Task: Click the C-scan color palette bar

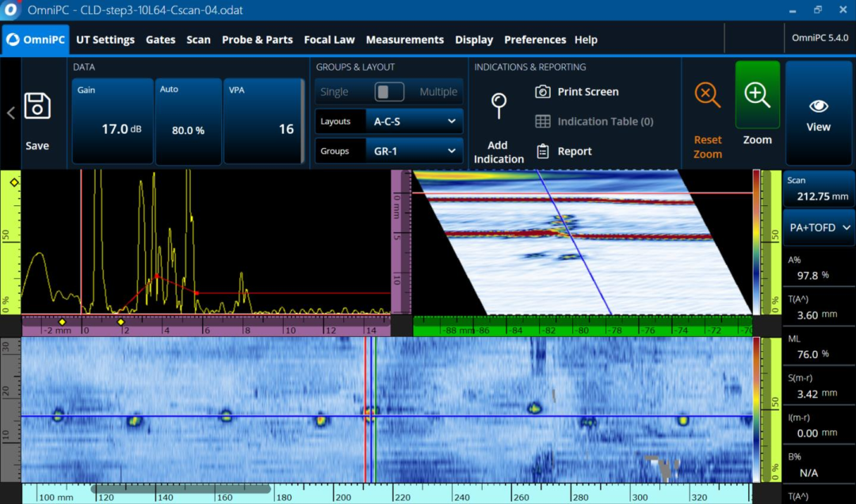Action: pos(756,410)
